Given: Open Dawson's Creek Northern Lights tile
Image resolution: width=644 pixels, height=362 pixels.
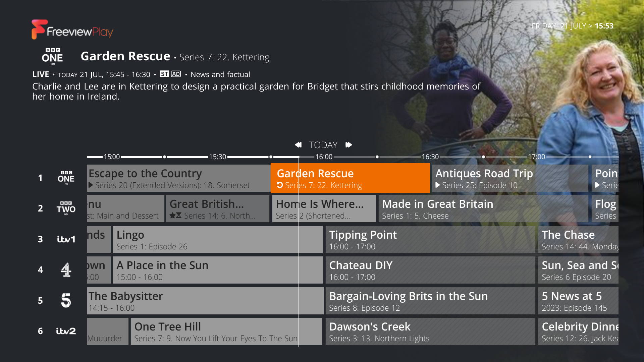Looking at the screenshot, I should coord(430,331).
